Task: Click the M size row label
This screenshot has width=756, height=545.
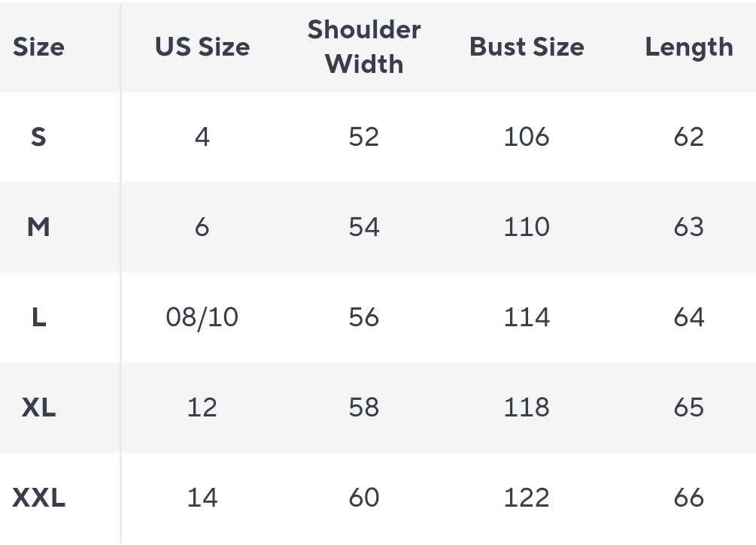Action: point(38,227)
